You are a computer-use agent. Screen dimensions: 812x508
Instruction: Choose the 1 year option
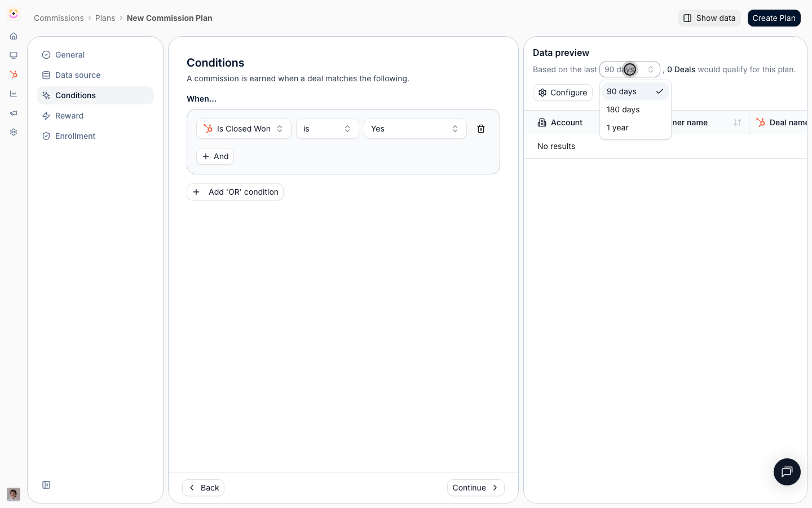coord(636,128)
